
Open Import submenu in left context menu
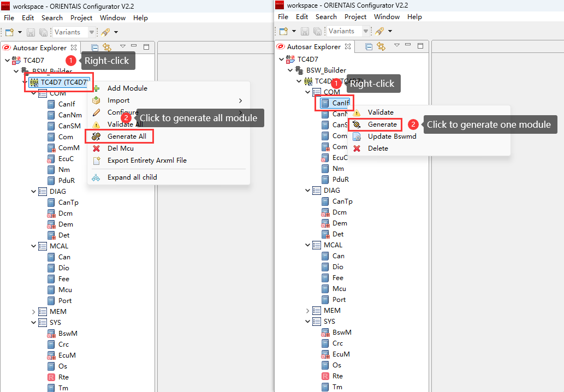pyautogui.click(x=118, y=100)
